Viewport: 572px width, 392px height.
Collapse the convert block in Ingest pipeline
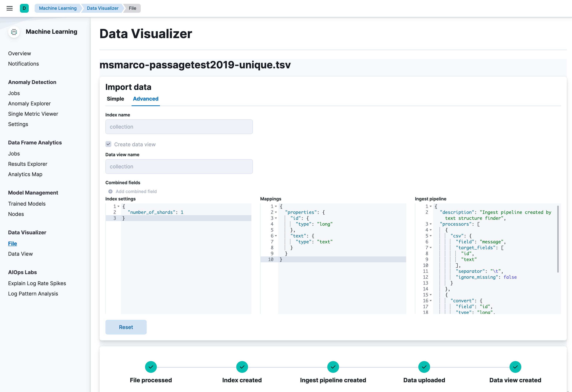point(430,300)
